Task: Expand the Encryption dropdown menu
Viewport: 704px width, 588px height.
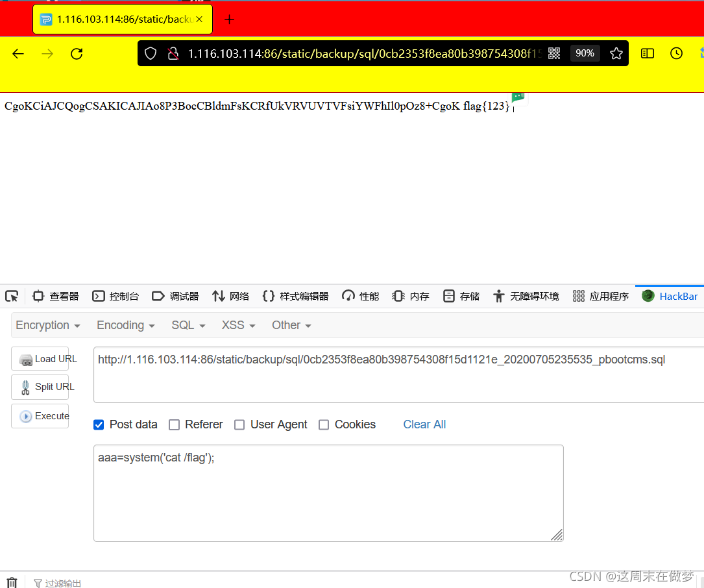Action: 48,325
